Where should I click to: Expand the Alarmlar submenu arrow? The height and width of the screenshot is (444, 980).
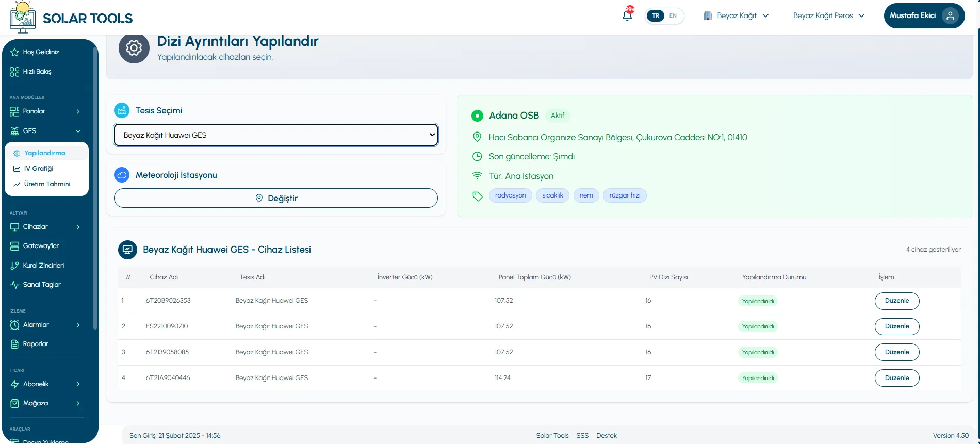78,325
